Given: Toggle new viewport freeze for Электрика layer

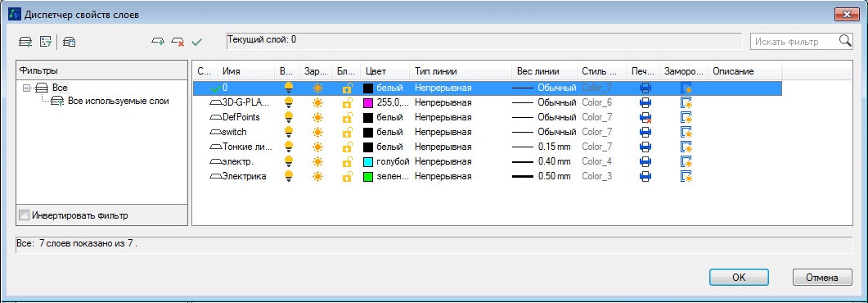Looking at the screenshot, I should pos(686,176).
